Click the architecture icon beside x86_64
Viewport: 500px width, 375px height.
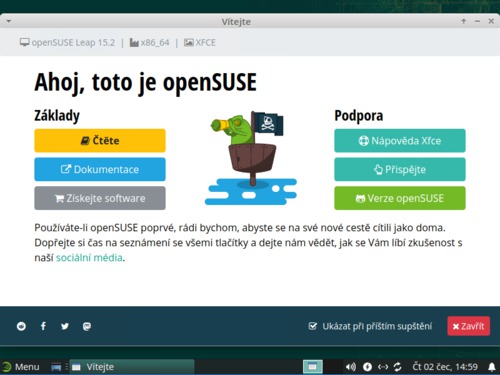134,43
